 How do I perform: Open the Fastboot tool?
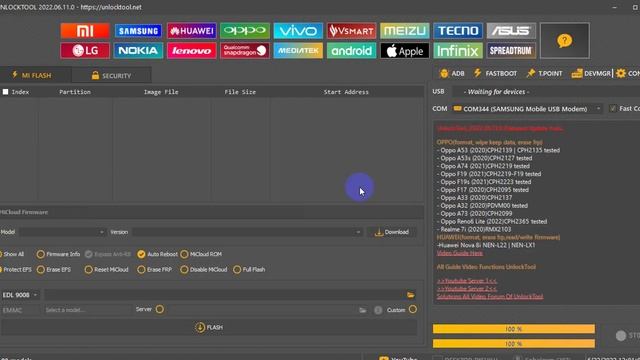[x=495, y=73]
